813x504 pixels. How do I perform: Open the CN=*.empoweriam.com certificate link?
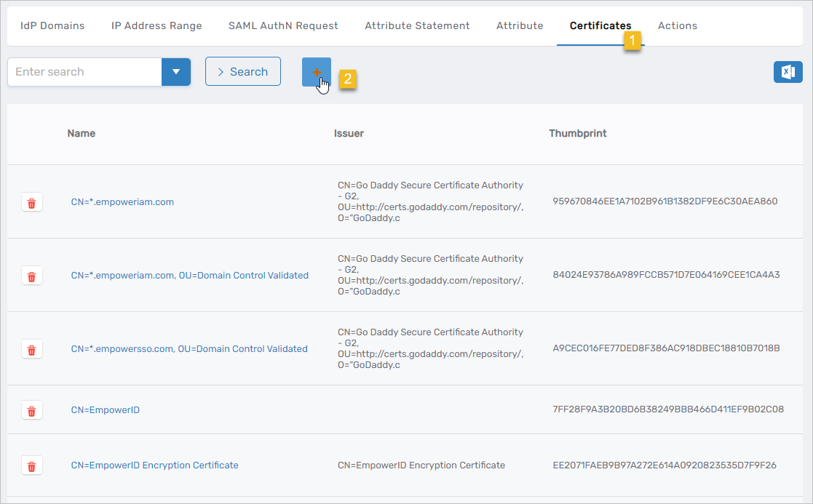[122, 202]
